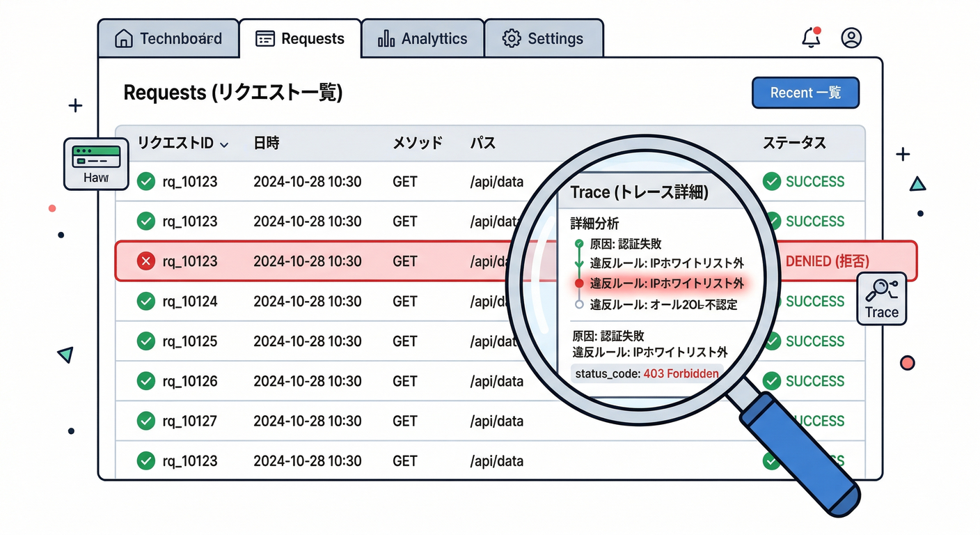Select the red trace node in timeline
Viewport: 980px width, 535px height.
click(578, 284)
